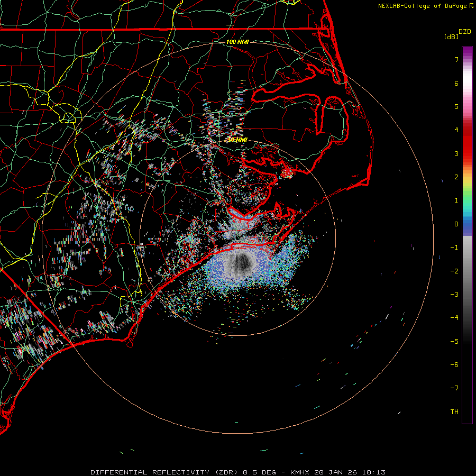Click the DZD legend title
Screen dimensions: 476x476
[x=465, y=32]
